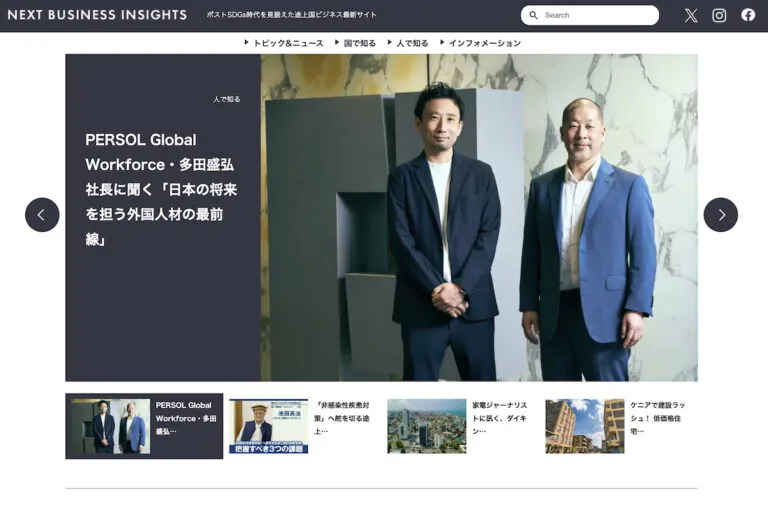Expand arrow beside トピック&ニュース
Image resolution: width=768 pixels, height=512 pixels.
pos(246,43)
